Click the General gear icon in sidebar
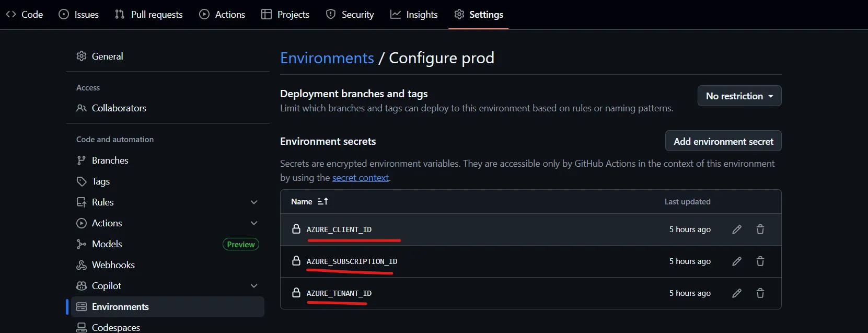The width and height of the screenshot is (868, 333). 82,56
